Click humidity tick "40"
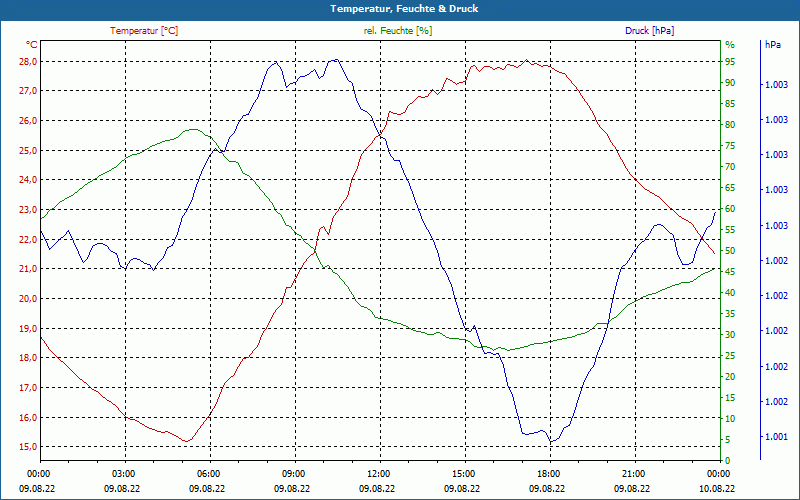Screen dimensions: 800x500 click(730, 293)
